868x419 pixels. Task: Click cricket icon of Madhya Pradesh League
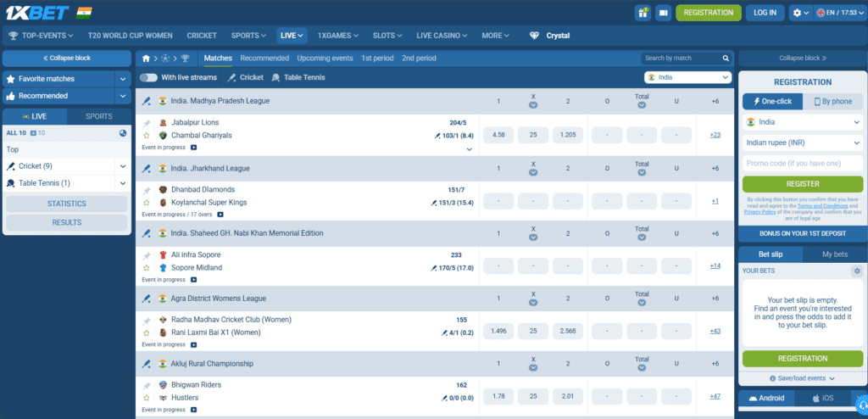point(147,101)
